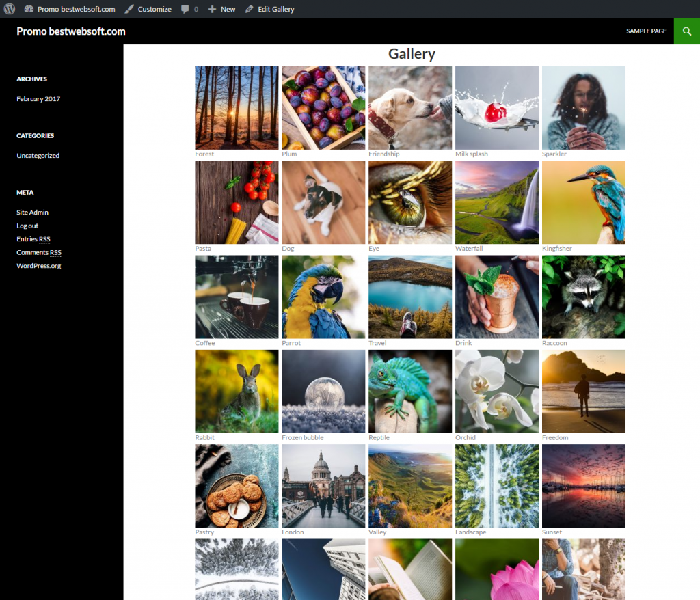Screen dimensions: 700x600
Task: Open the comments bubble icon
Action: pyautogui.click(x=185, y=9)
